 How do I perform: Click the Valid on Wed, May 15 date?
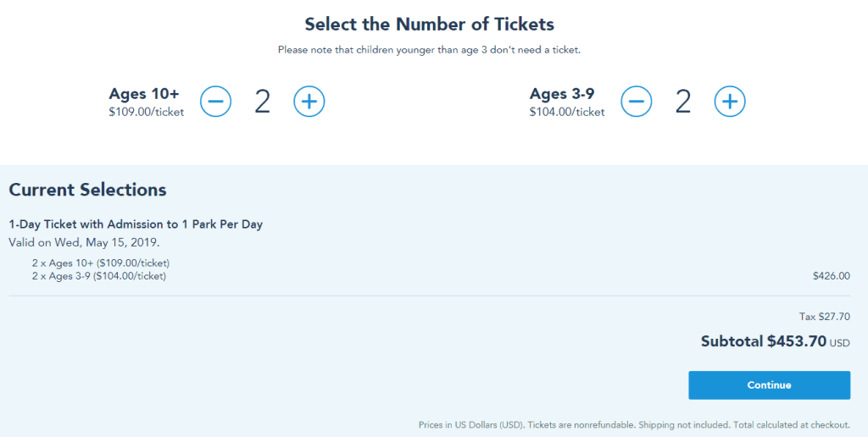pyautogui.click(x=84, y=242)
